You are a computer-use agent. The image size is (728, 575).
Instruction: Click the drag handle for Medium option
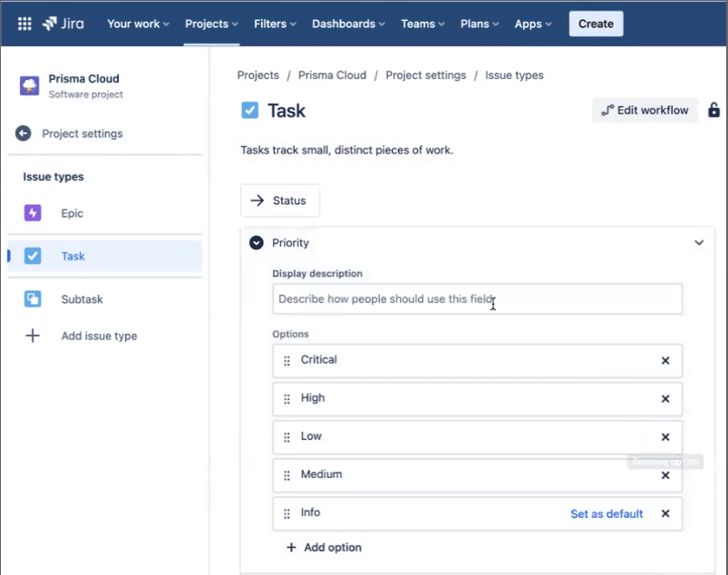287,475
